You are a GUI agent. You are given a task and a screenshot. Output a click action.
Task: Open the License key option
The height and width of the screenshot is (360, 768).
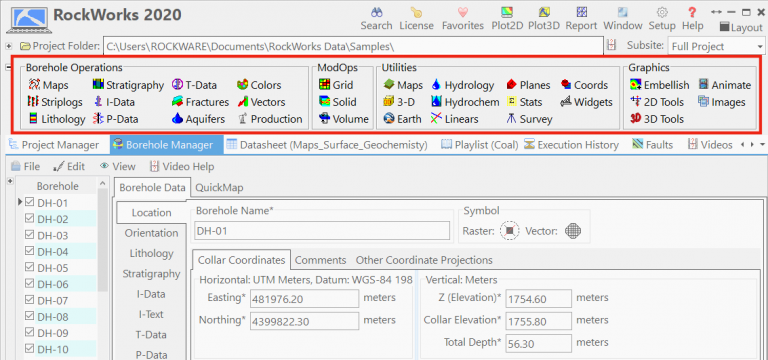point(416,19)
